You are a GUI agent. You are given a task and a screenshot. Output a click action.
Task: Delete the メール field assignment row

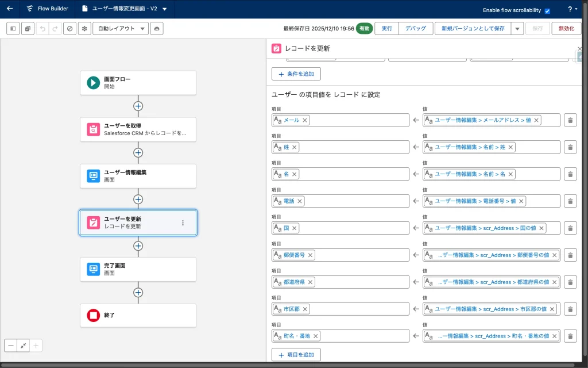tap(570, 120)
